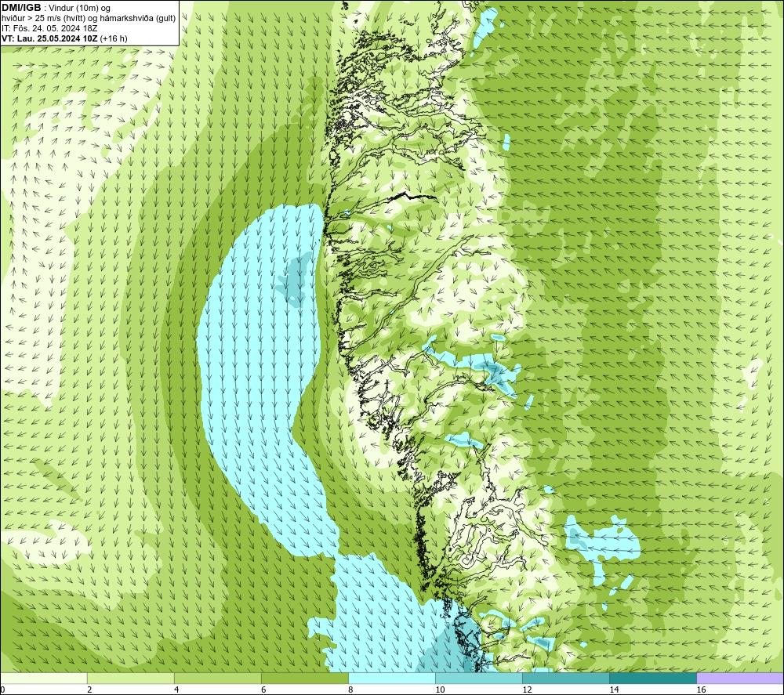Click the 14–16 m/s dark teal legend swatch

pyautogui.click(x=653, y=678)
